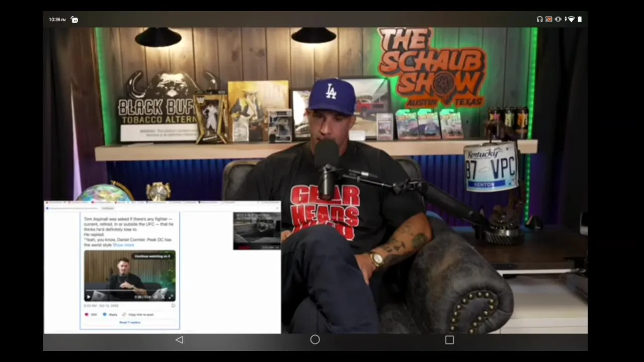Like the tweet with the heart icon
This screenshot has width=644, height=362.
click(87, 314)
